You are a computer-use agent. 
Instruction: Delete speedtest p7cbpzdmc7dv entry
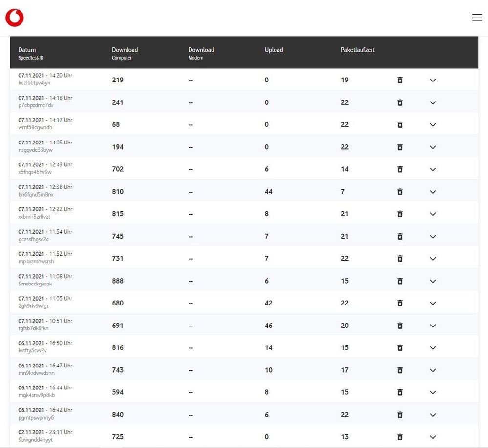[400, 102]
